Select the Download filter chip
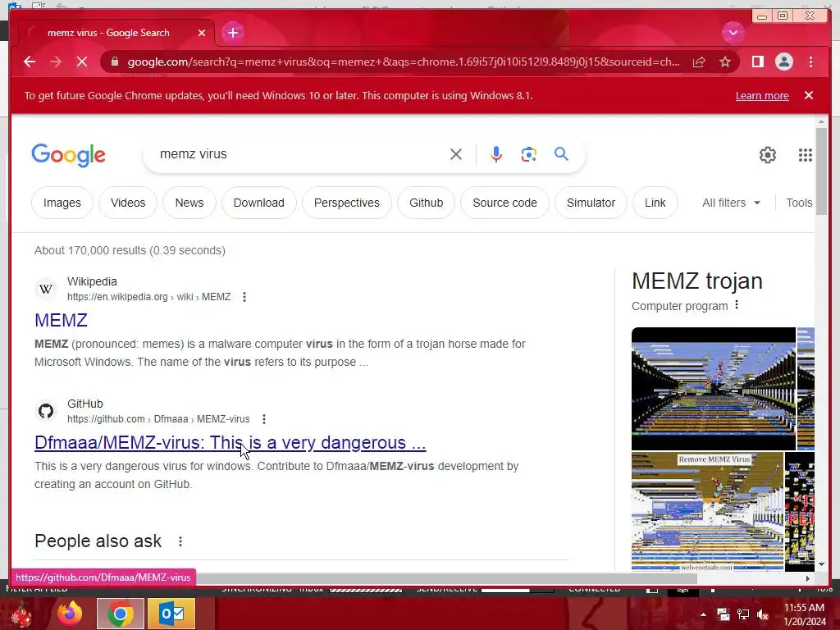The image size is (840, 630). (x=258, y=203)
